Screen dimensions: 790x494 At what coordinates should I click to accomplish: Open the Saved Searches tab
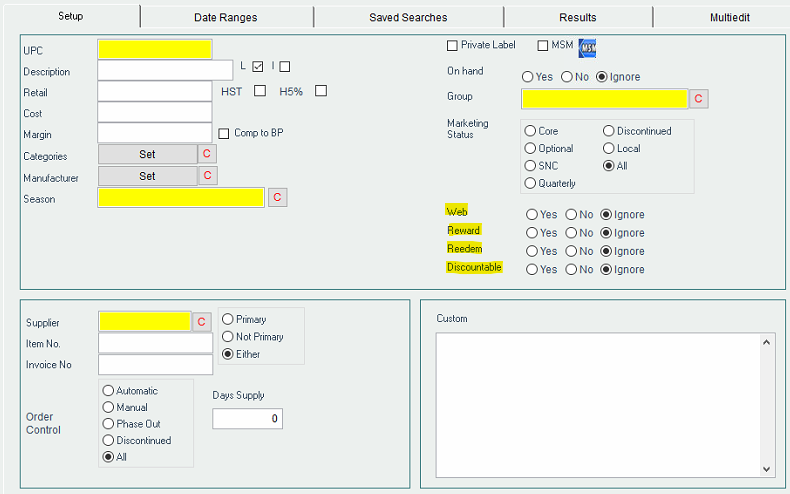click(408, 17)
